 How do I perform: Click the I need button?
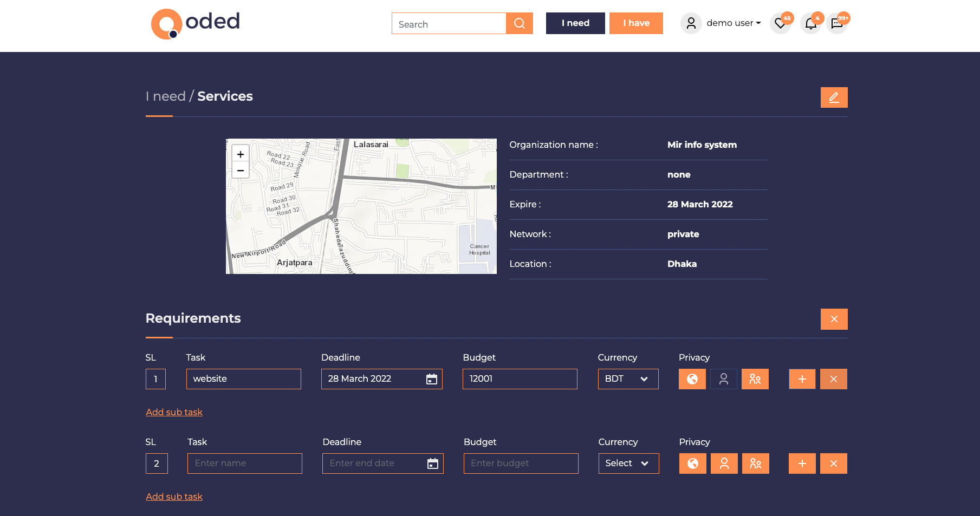coord(575,23)
